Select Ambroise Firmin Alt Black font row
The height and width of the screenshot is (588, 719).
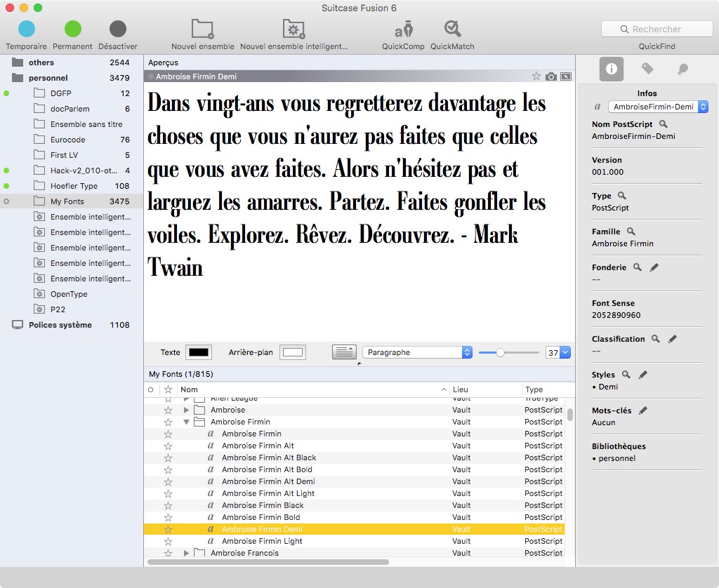(354, 457)
